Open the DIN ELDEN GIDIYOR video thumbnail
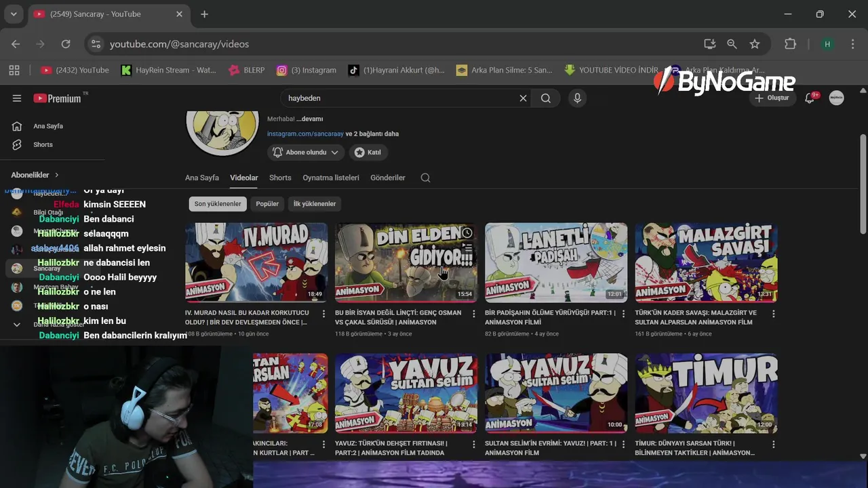This screenshot has height=488, width=868. pos(406,262)
